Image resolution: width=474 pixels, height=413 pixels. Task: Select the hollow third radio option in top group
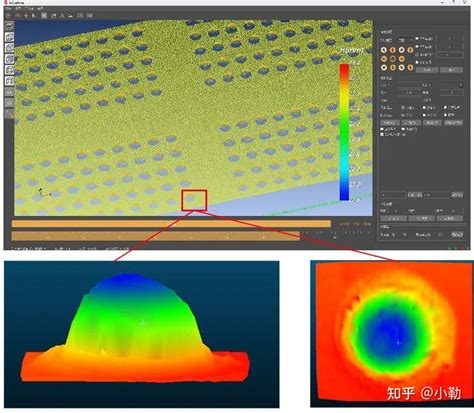pyautogui.click(x=417, y=54)
